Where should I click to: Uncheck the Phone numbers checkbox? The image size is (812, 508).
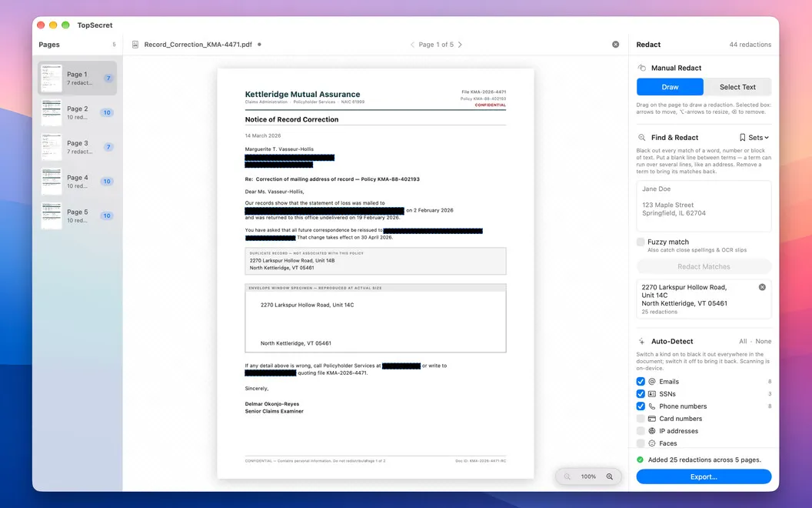tap(641, 406)
